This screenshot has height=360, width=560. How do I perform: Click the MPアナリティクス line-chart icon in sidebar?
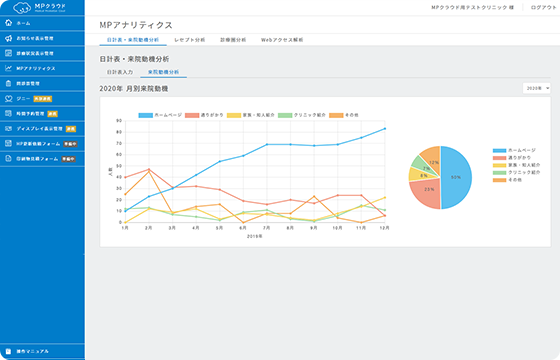(9, 68)
